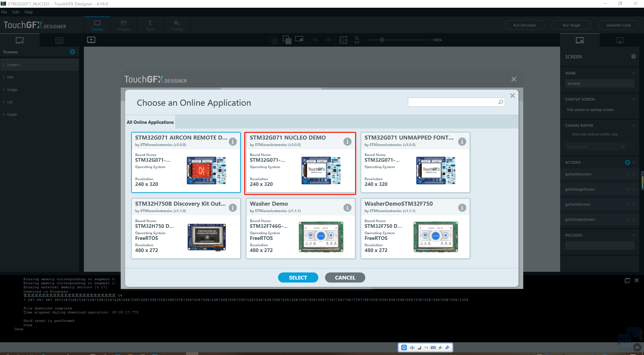Delete the goToInfoScreen action
Image resolution: width=644 pixels, height=355 pixels.
[627, 174]
